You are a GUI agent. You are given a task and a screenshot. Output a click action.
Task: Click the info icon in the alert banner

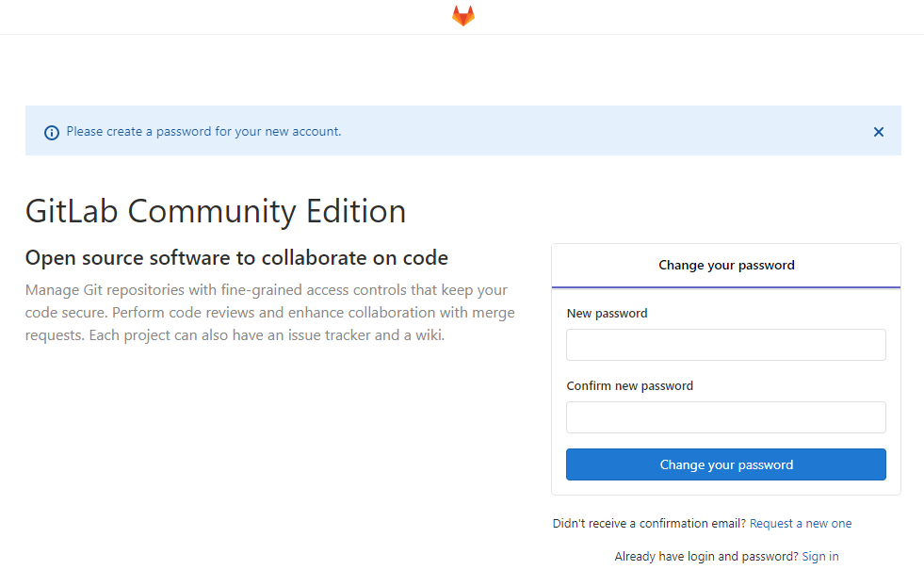52,133
